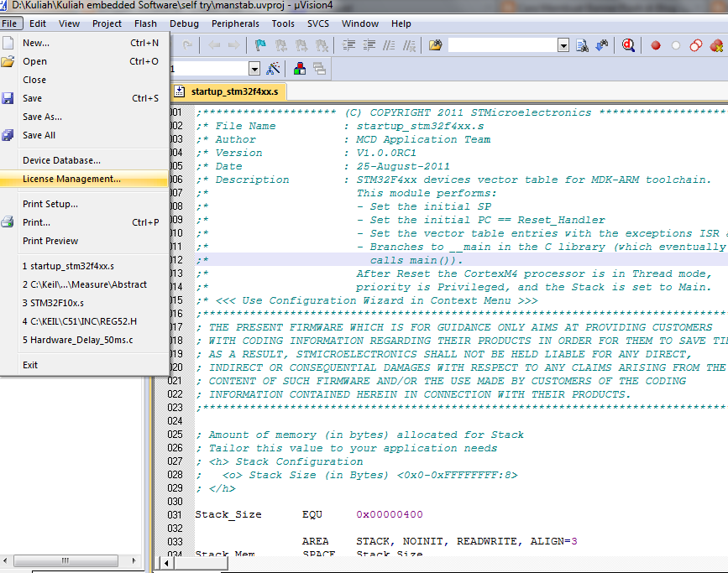This screenshot has width=728, height=573.
Task: Insert breakpoint red dot icon
Action: click(x=656, y=45)
